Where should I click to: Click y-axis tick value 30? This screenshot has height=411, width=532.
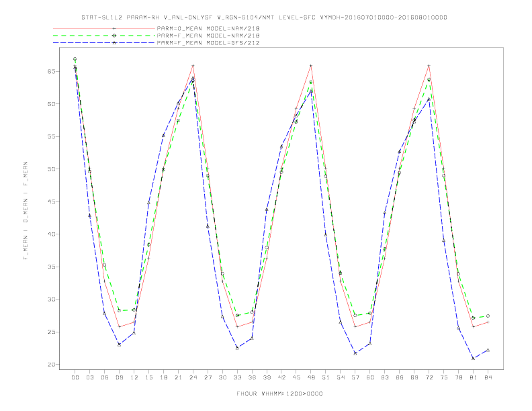coord(51,300)
